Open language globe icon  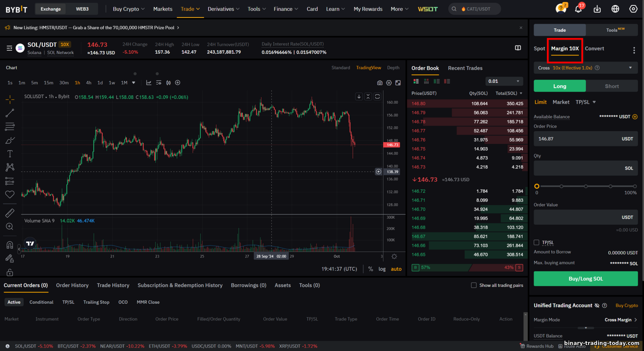click(615, 9)
